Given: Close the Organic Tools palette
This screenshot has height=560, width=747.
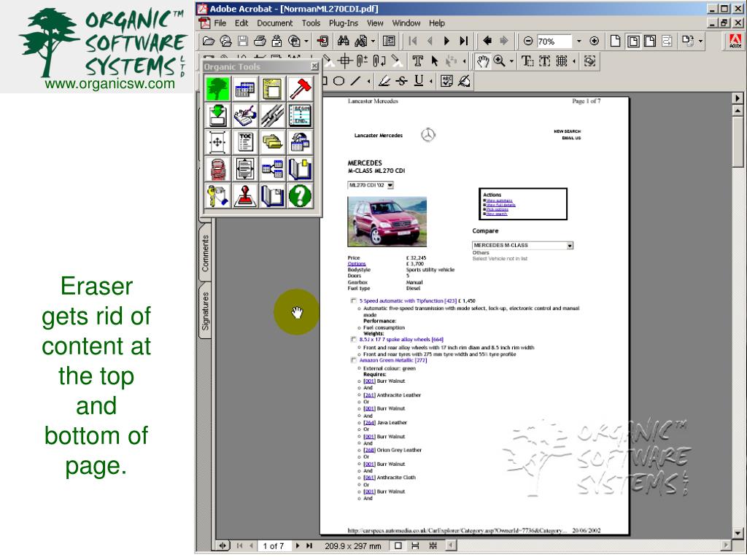Looking at the screenshot, I should click(x=314, y=66).
